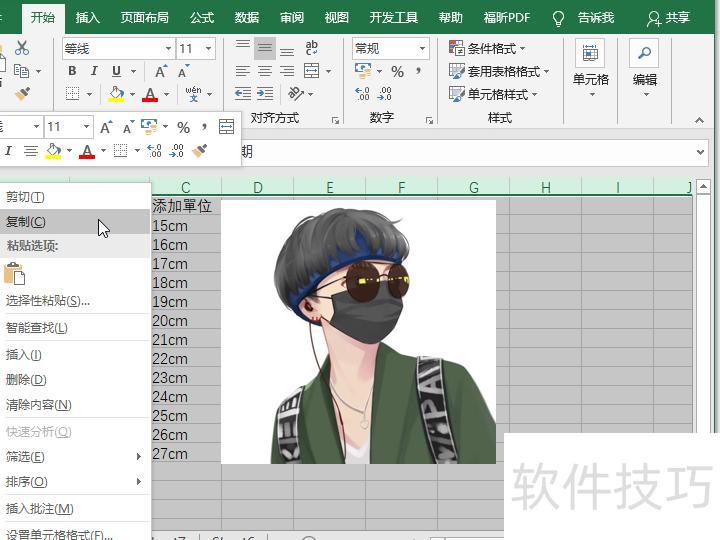
Task: Click the Copy icon in ribbon clipboard group
Action: [21, 71]
